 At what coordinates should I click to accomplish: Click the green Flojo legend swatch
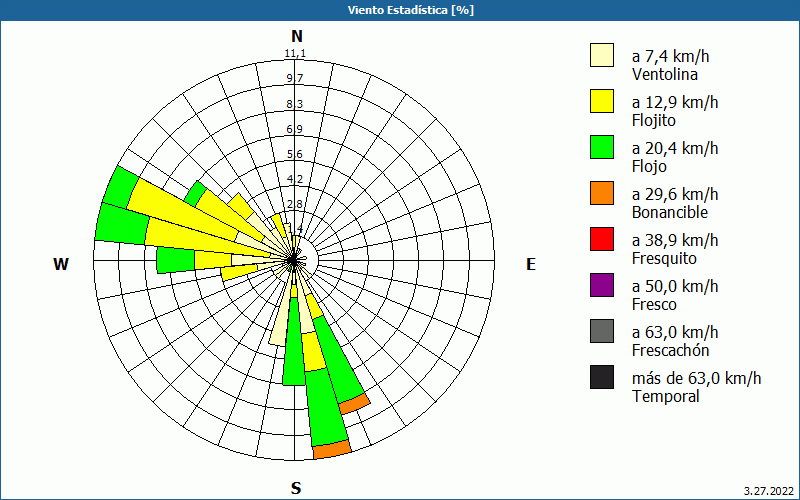602,147
